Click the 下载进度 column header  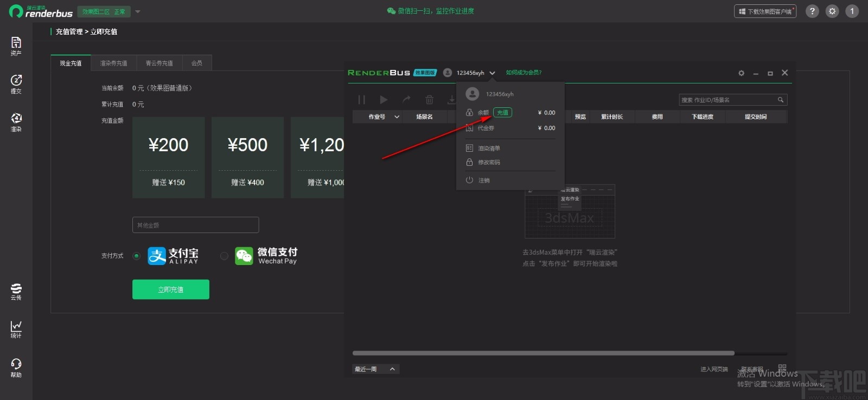click(x=703, y=117)
